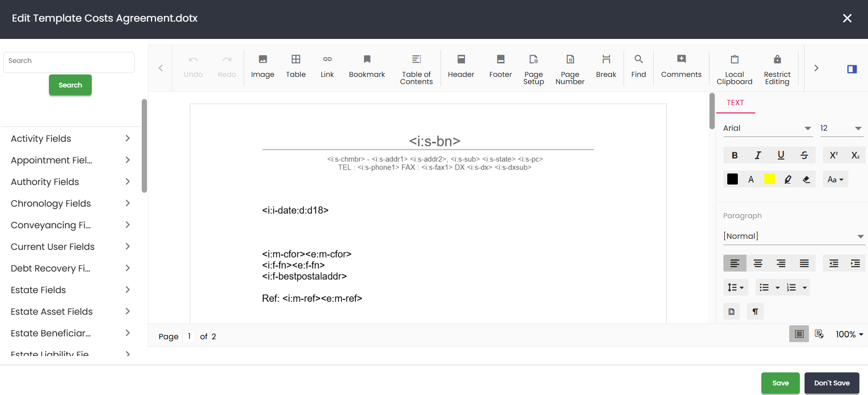Select the black font color swatch
Viewport: 868px width, 395px height.
(x=733, y=179)
